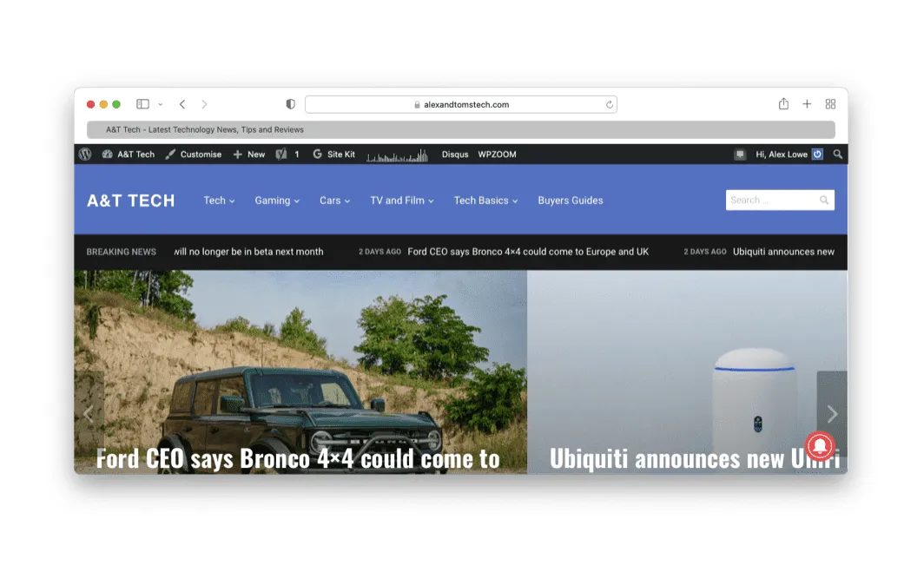The height and width of the screenshot is (585, 924).
Task: Click the BREAKING NEWS label
Action: coord(122,252)
